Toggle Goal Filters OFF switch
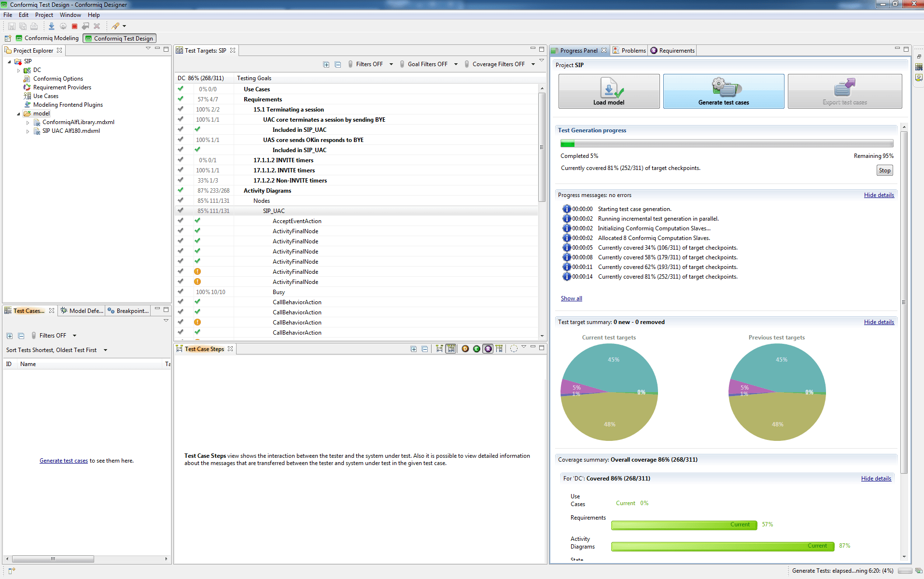This screenshot has height=579, width=924. pos(402,64)
